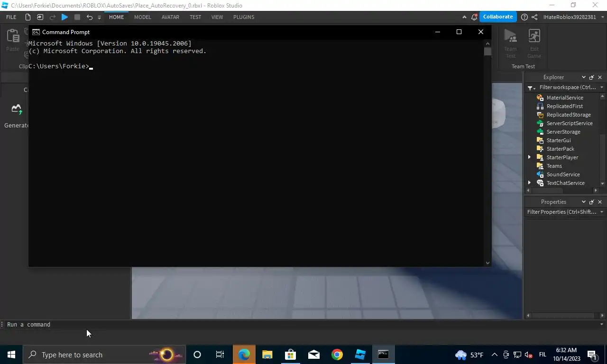Click the Command Prompt title bar icon
Image resolution: width=607 pixels, height=364 pixels.
point(36,32)
